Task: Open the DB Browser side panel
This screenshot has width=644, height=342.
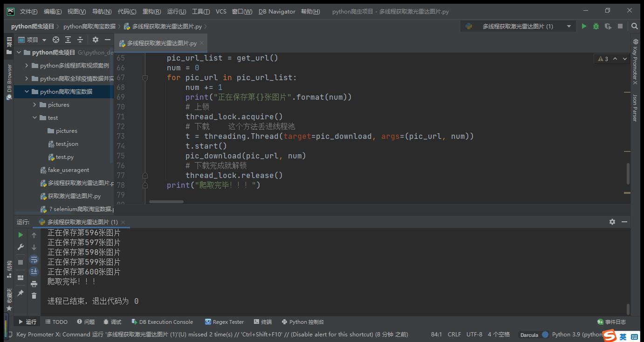Action: point(9,82)
